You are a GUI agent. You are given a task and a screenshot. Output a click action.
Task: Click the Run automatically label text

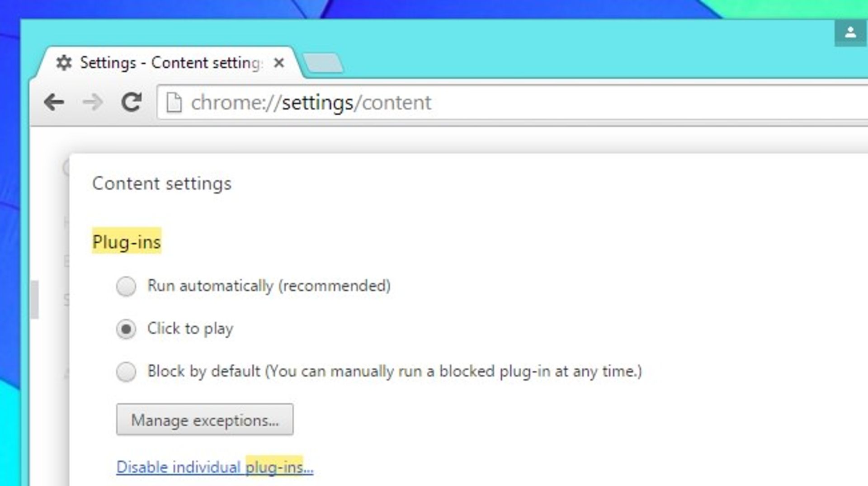(269, 286)
